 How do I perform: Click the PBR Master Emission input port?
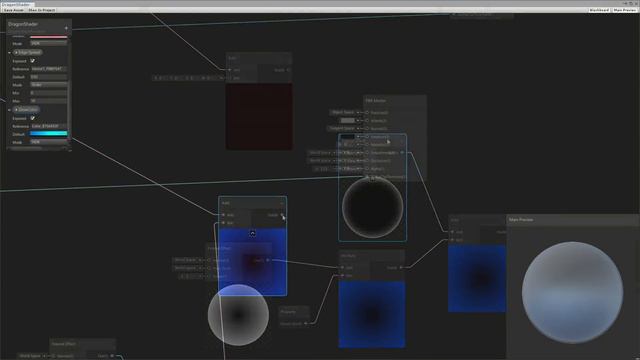click(367, 136)
